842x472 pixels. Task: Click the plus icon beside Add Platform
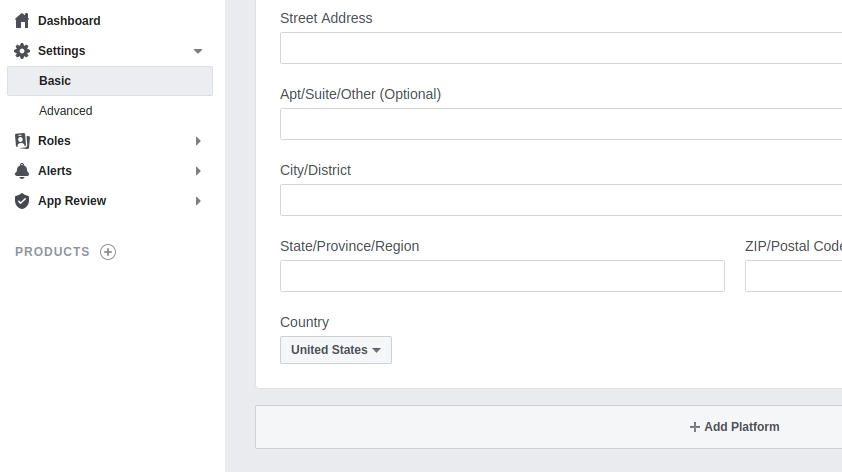pos(695,427)
